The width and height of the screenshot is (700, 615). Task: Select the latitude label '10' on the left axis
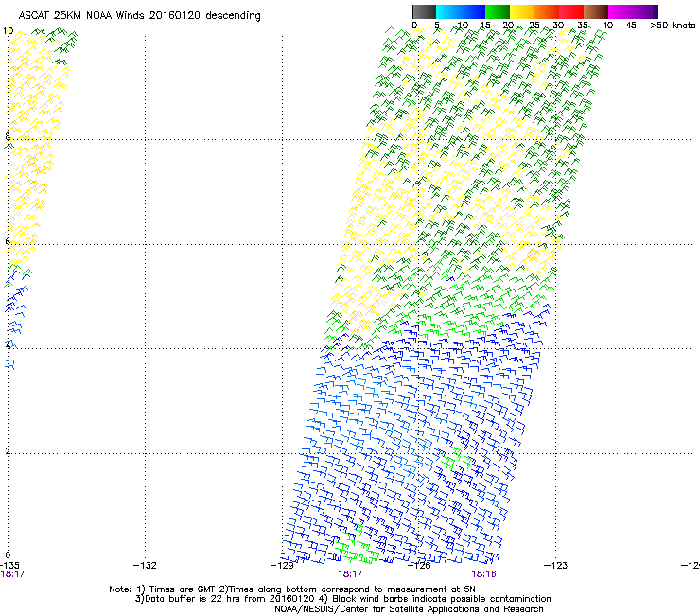click(8, 31)
